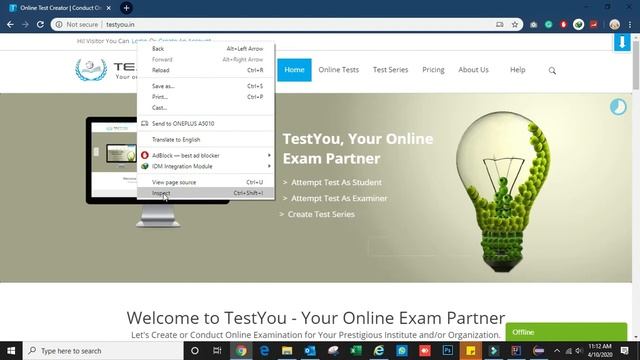The width and height of the screenshot is (640, 360).
Task: Click the website search magnifier icon
Action: coord(552,71)
